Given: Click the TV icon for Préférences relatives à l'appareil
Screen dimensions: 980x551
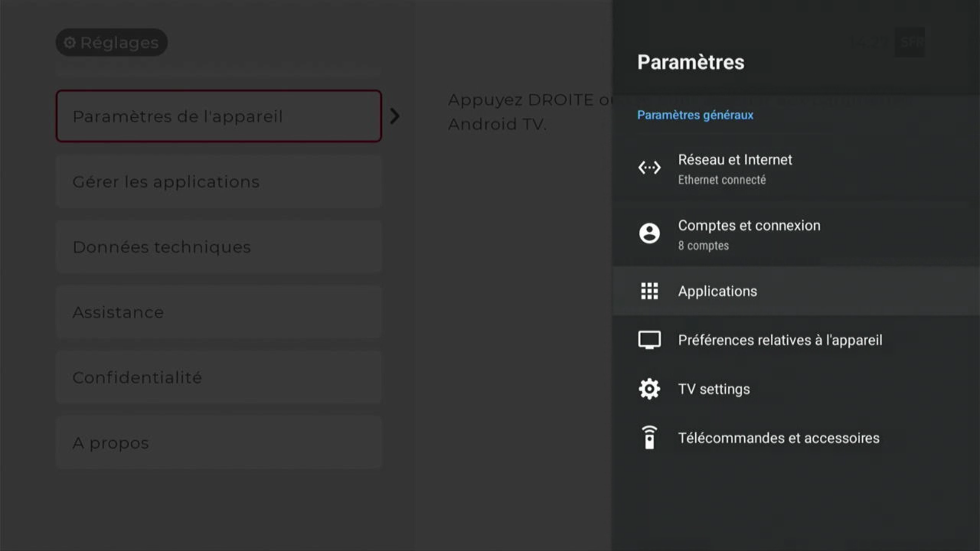Looking at the screenshot, I should pyautogui.click(x=649, y=339).
